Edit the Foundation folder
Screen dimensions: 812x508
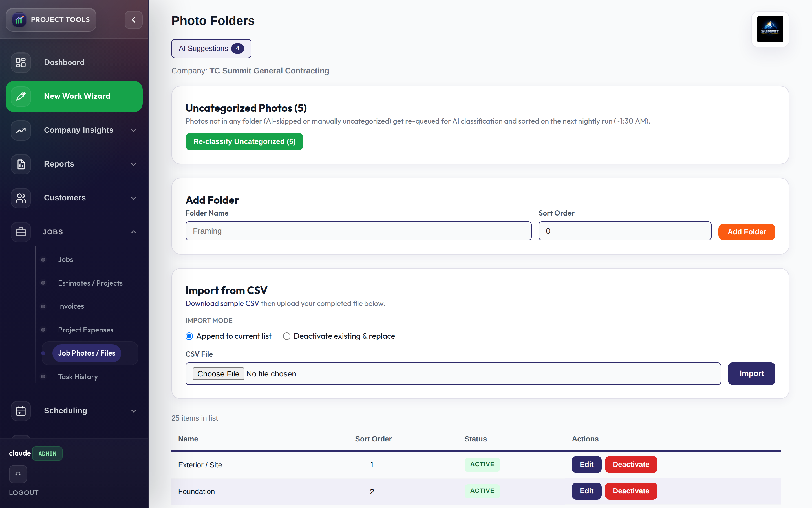[x=586, y=491]
